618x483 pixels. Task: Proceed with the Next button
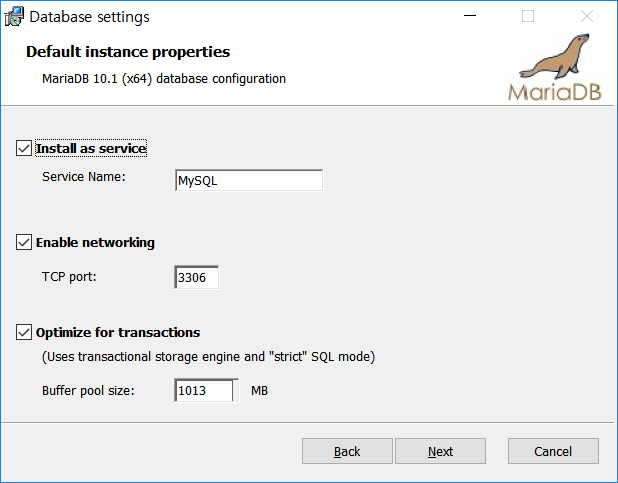click(x=440, y=451)
